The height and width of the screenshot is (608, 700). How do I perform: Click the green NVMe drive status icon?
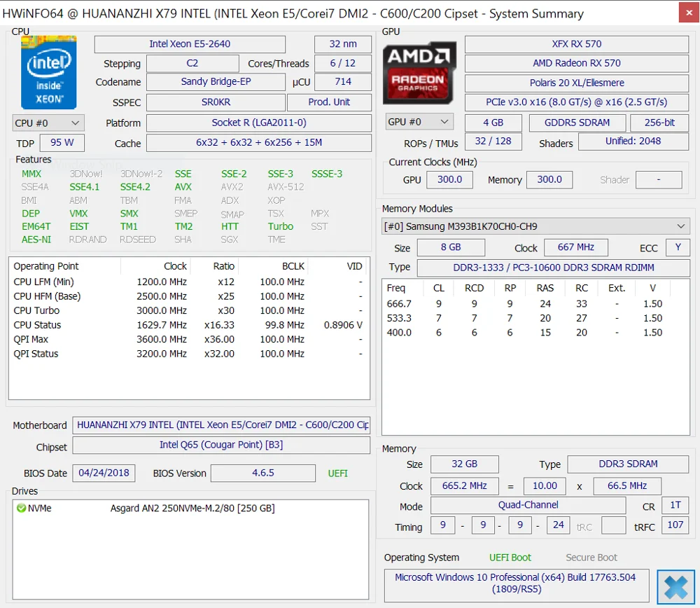21,509
